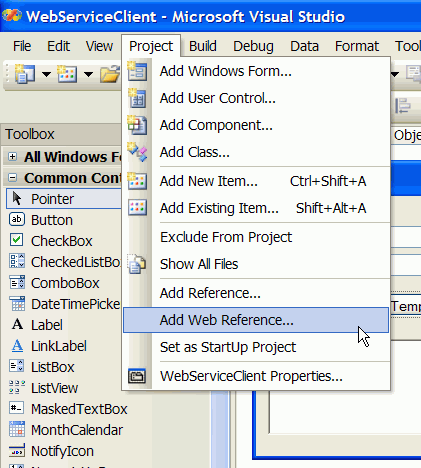Select the MaskedTextBox toolbox control
The width and height of the screenshot is (421, 468).
point(69,409)
